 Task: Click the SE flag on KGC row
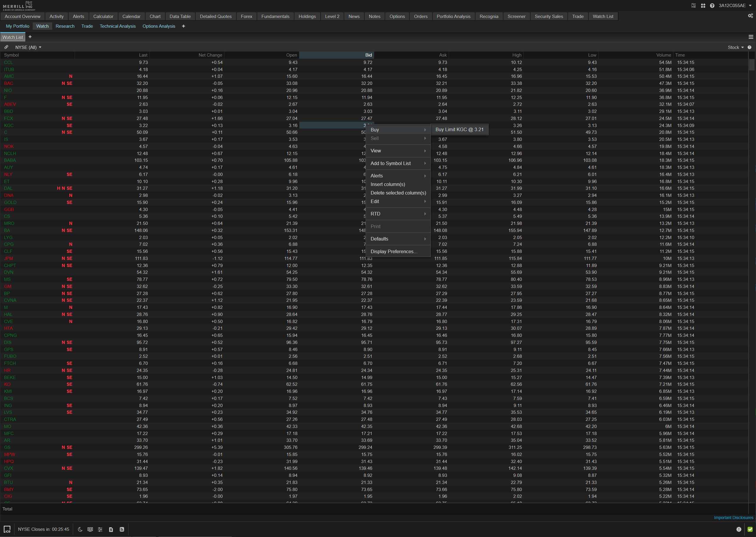70,126
